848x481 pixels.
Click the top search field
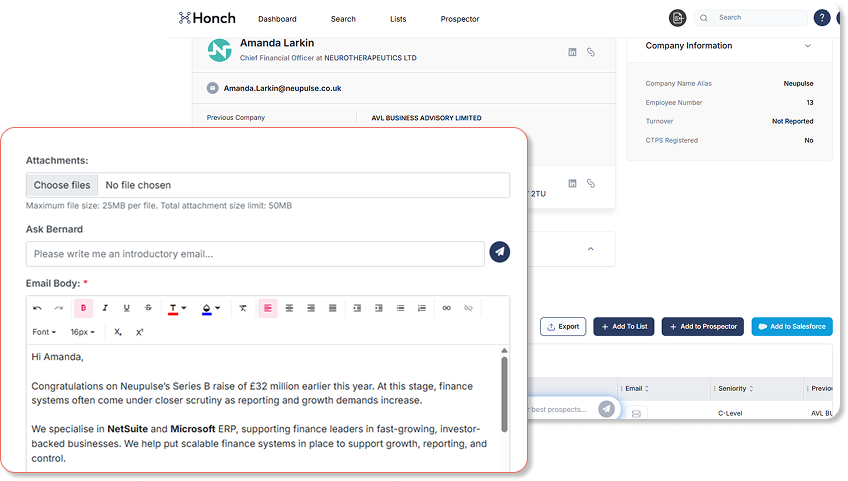click(x=751, y=18)
